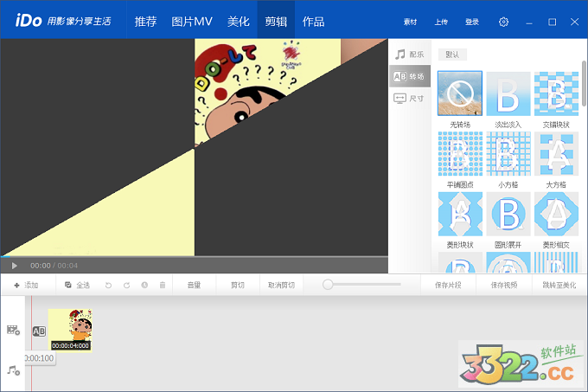The width and height of the screenshot is (588, 392).
Task: Select the 剪辑 tab
Action: 276,22
